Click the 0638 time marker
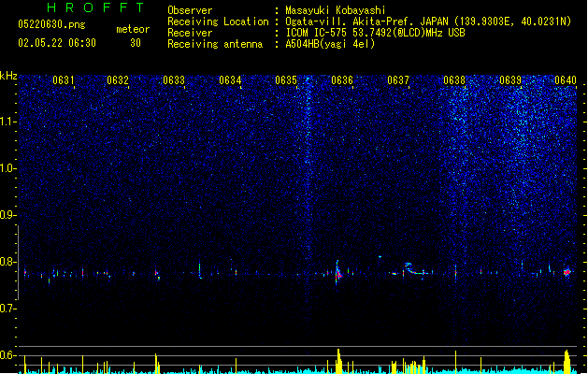 tap(454, 80)
